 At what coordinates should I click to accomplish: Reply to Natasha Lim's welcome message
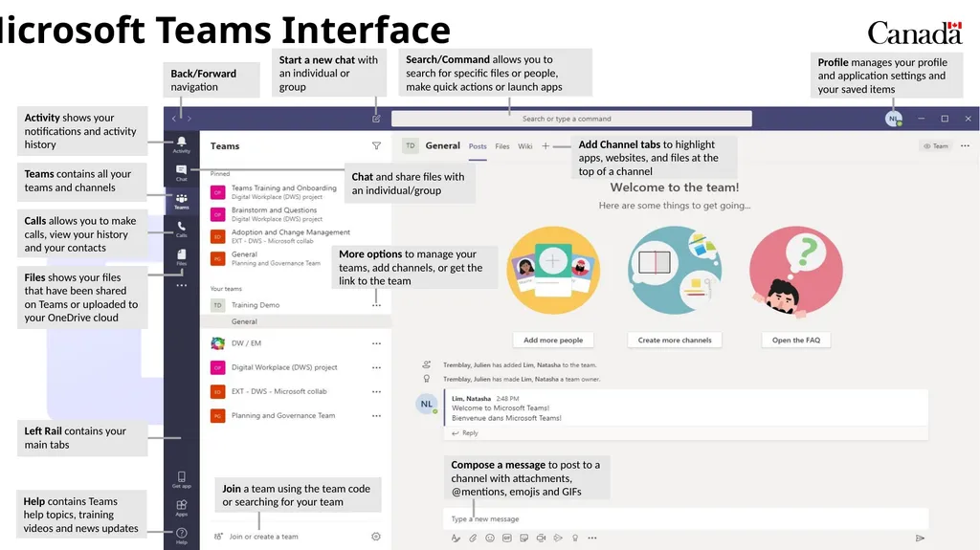(x=465, y=432)
